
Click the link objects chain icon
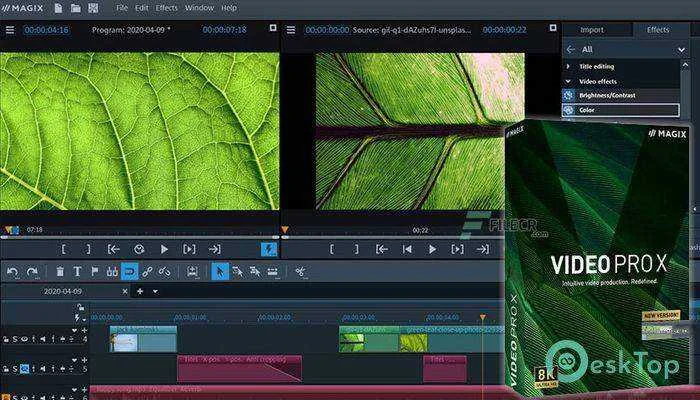[x=147, y=271]
